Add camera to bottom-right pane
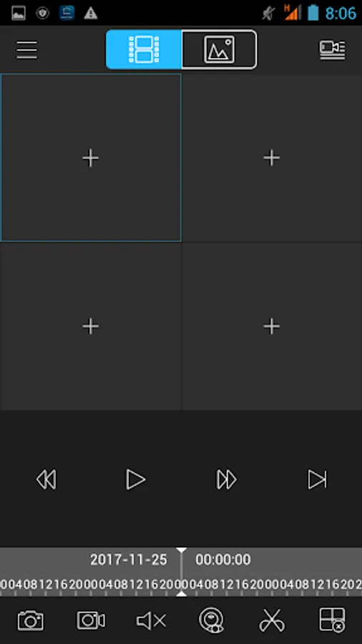 point(271,326)
